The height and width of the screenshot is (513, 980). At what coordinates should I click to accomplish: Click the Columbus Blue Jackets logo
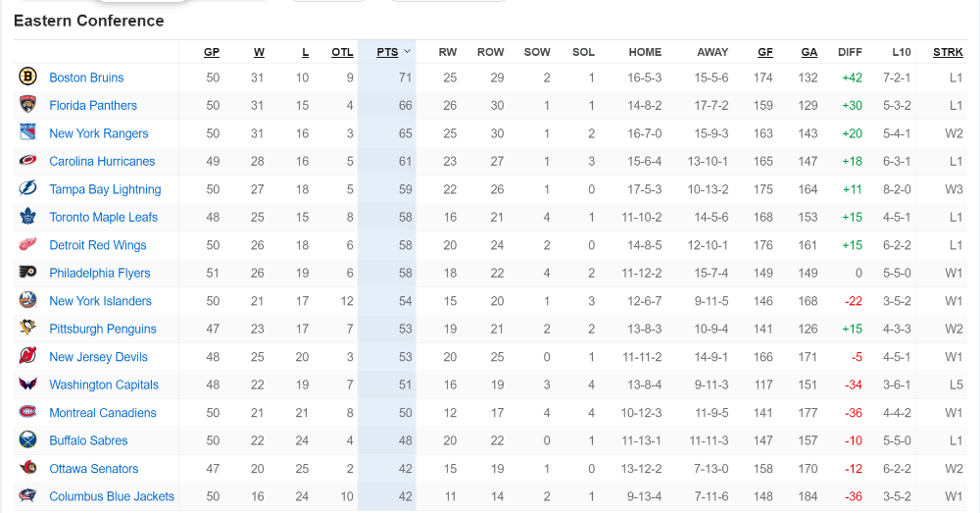27,495
